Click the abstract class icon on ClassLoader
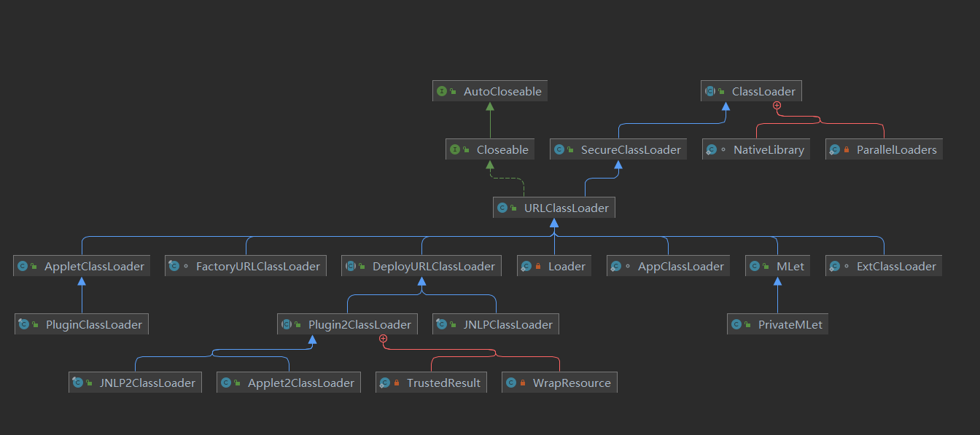980x435 pixels. coord(710,91)
